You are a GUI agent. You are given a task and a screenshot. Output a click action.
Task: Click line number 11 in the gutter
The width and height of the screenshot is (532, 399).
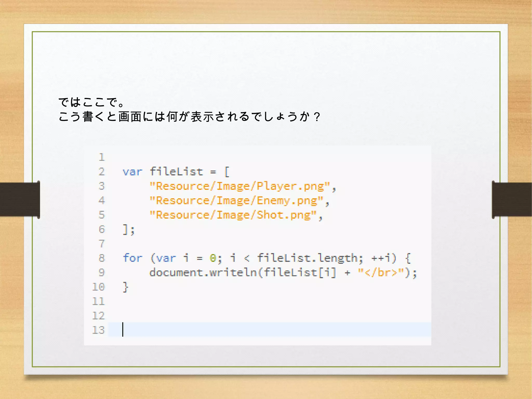(98, 302)
